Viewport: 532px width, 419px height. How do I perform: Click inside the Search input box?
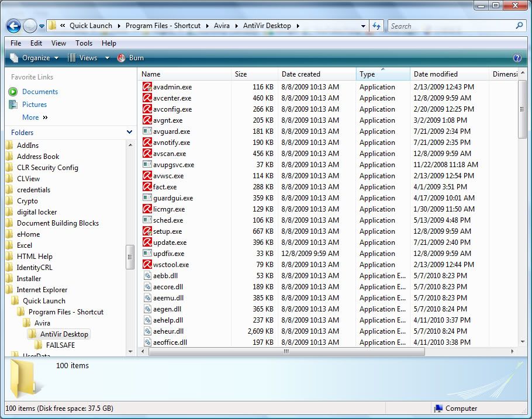450,26
